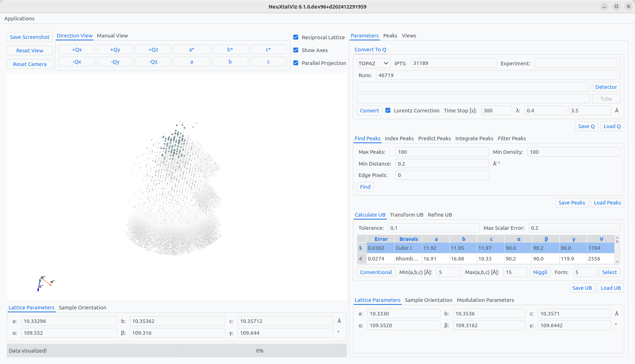Viewport: 635px width, 364px height.
Task: Switch to Sample Orientation tab at bottom
Action: 82,308
